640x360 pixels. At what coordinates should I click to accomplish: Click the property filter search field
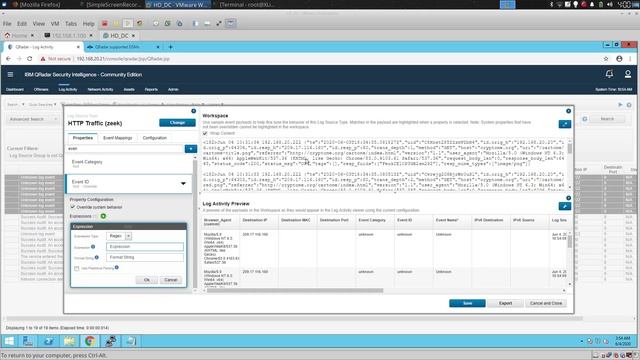(125, 149)
